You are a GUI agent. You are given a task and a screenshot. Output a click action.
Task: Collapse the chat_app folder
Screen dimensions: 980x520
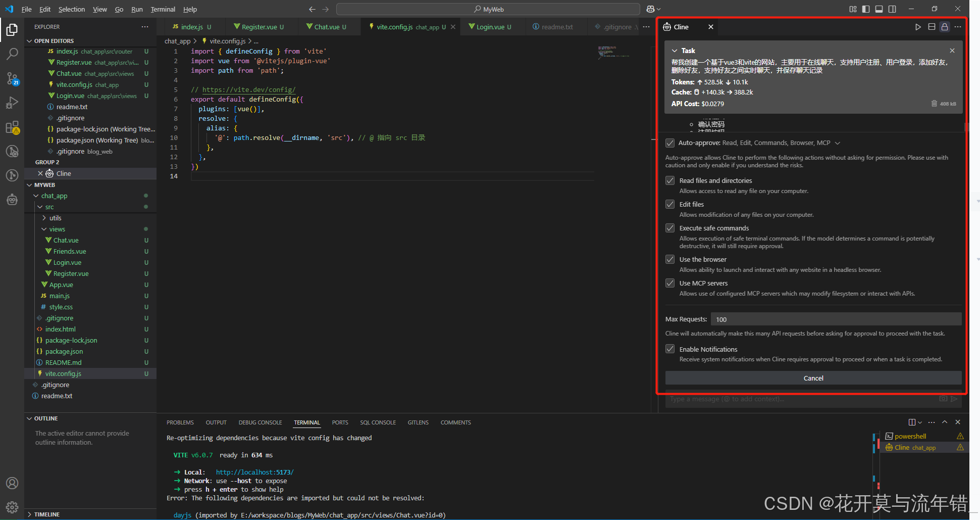point(36,196)
